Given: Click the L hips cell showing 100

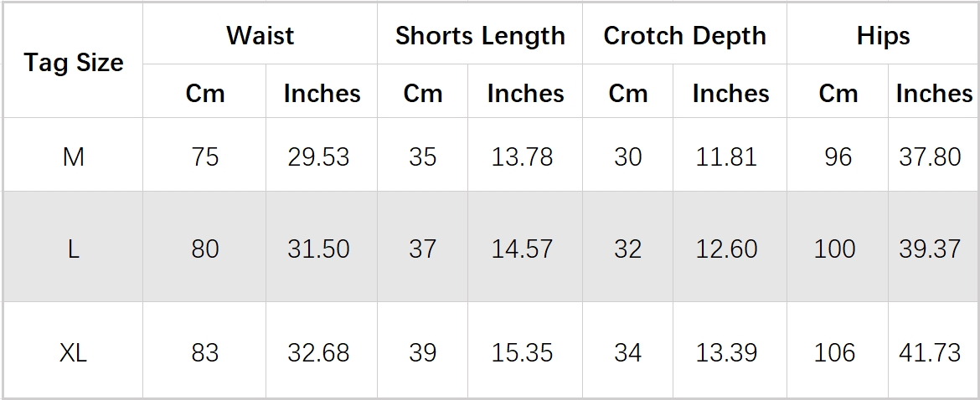Looking at the screenshot, I should point(835,249).
